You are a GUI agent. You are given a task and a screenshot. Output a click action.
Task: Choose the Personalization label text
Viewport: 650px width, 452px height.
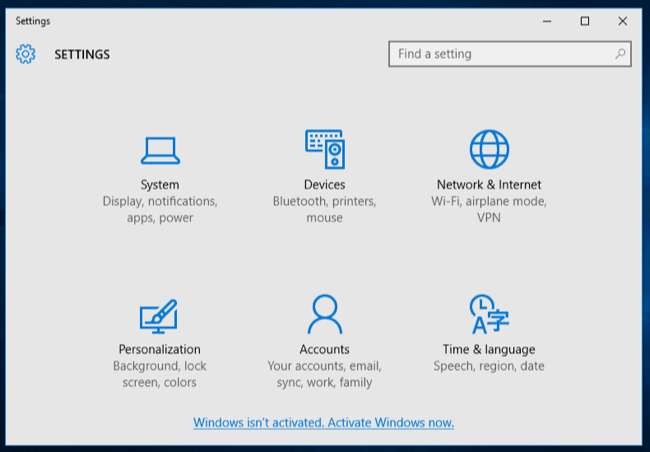point(159,350)
